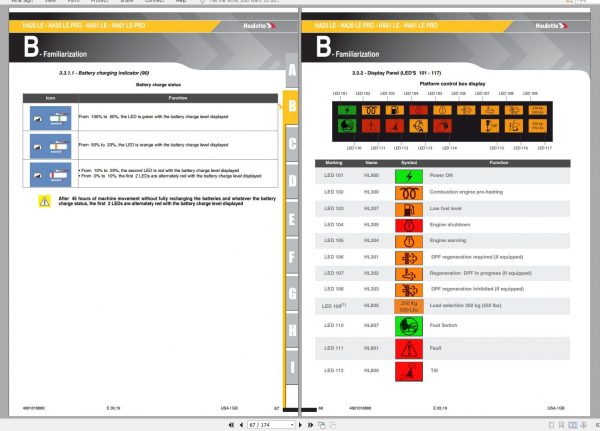Switch to continuous page view
600x431 pixels.
tap(561, 425)
